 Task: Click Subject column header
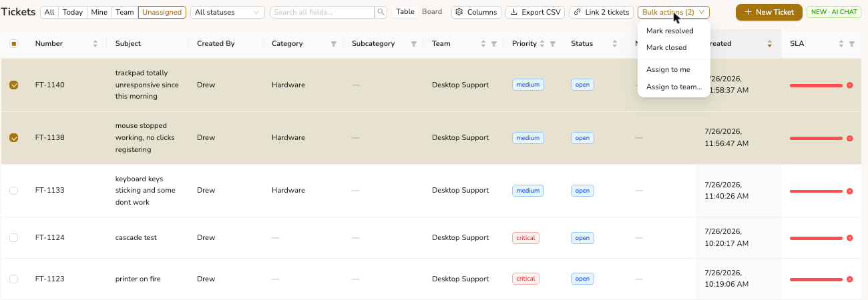click(128, 44)
